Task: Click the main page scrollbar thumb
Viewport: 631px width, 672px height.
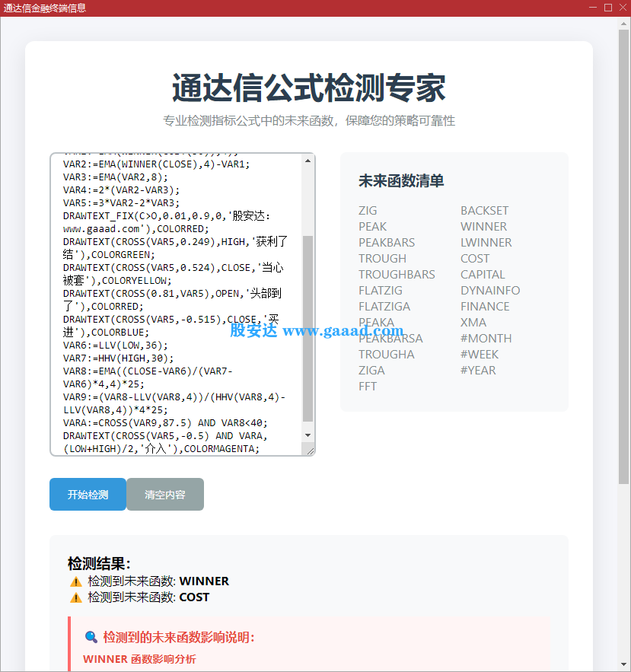Action: [x=623, y=257]
